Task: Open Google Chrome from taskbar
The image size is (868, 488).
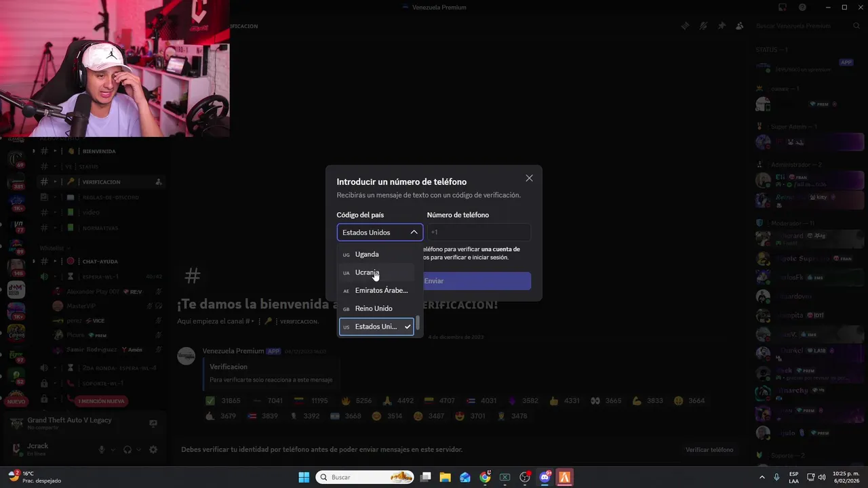Action: [x=485, y=477]
